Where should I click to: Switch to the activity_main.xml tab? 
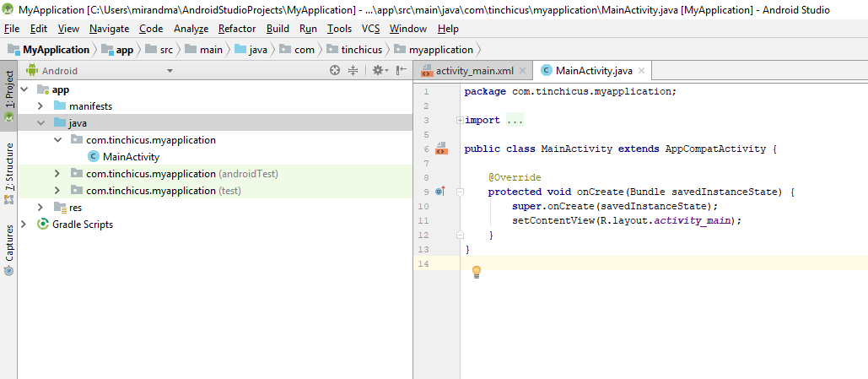point(474,71)
